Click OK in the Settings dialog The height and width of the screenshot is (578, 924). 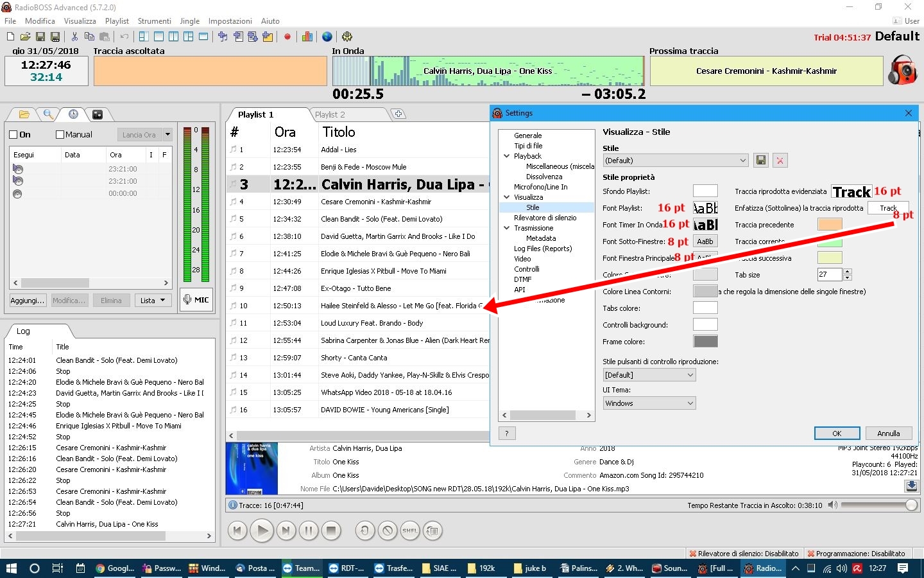(x=837, y=433)
